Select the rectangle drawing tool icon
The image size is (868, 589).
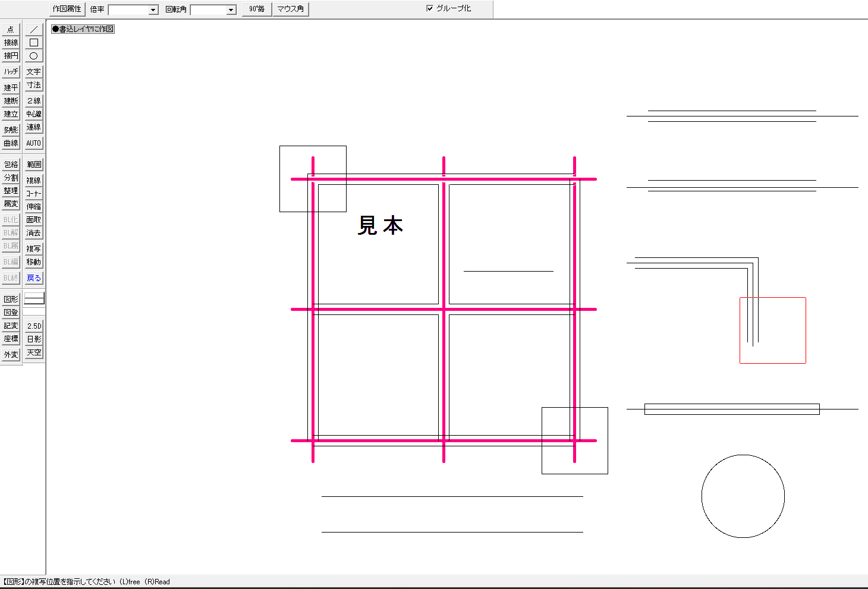pos(34,42)
